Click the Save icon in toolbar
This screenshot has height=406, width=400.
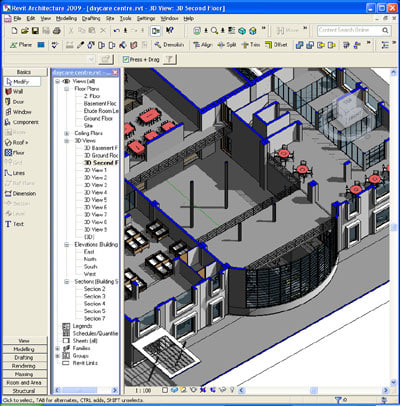(x=35, y=31)
